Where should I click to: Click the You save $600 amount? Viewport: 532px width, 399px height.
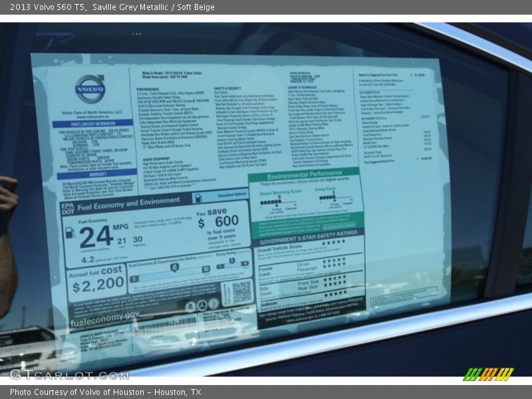[x=219, y=221]
